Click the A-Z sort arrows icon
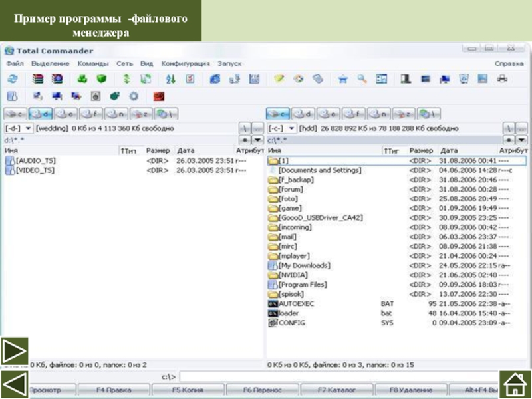This screenshot has width=532, height=399. coord(171,79)
